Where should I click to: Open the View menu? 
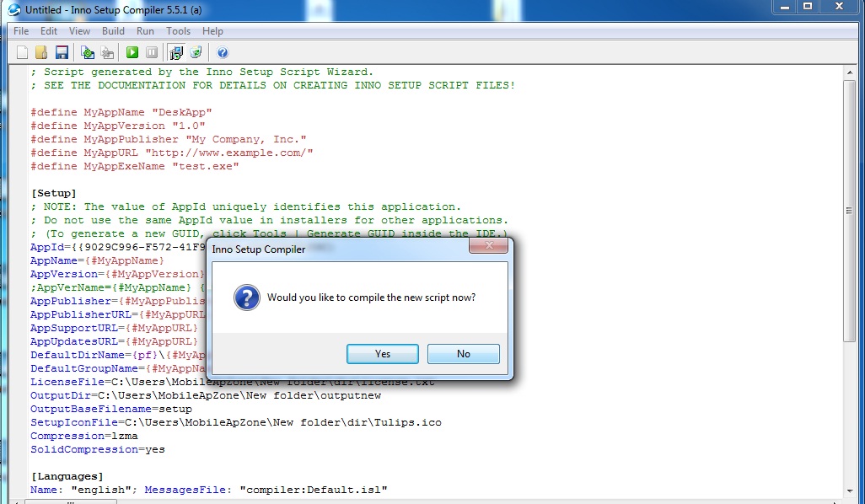point(79,31)
